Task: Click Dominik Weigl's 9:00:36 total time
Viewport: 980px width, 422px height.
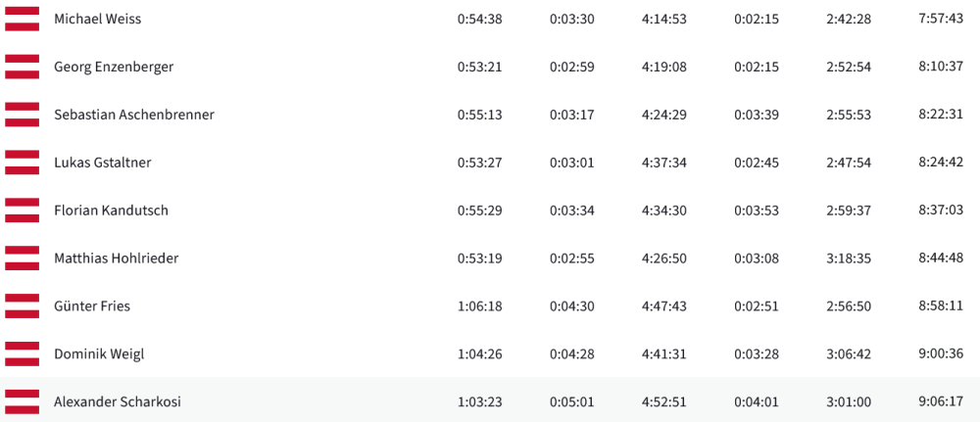Action: click(x=941, y=354)
